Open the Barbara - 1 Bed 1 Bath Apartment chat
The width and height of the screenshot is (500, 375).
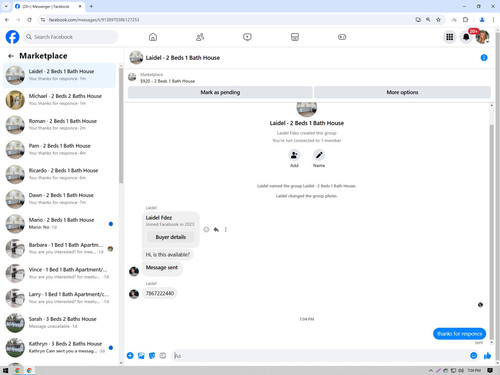click(59, 248)
